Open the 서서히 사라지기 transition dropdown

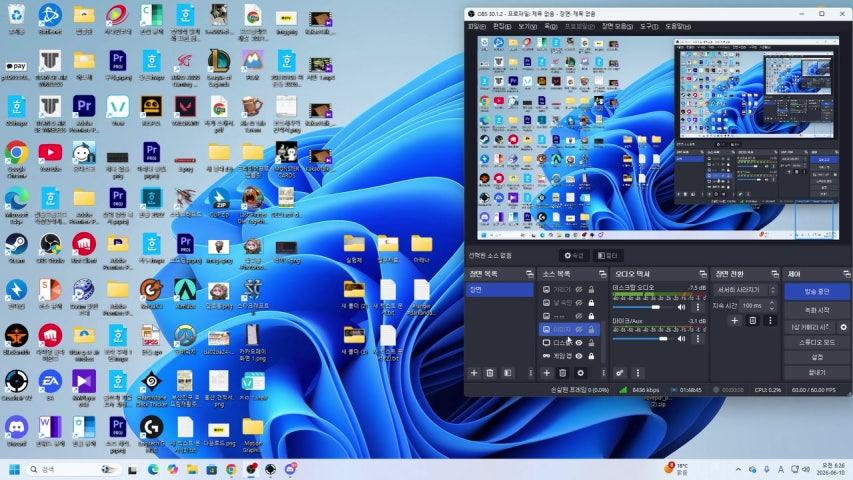[745, 290]
